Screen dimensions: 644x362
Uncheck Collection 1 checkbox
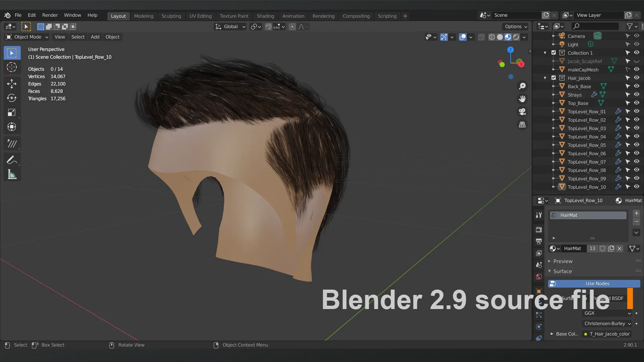pyautogui.click(x=553, y=53)
